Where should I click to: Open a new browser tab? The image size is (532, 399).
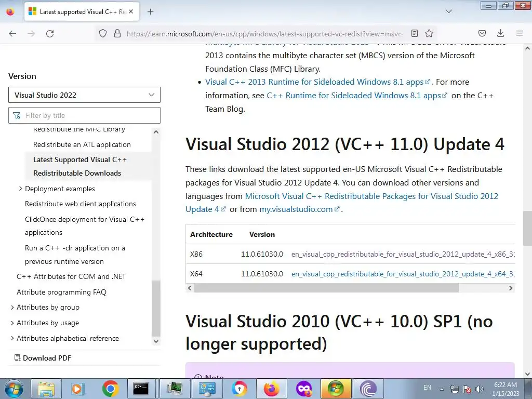tap(150, 12)
